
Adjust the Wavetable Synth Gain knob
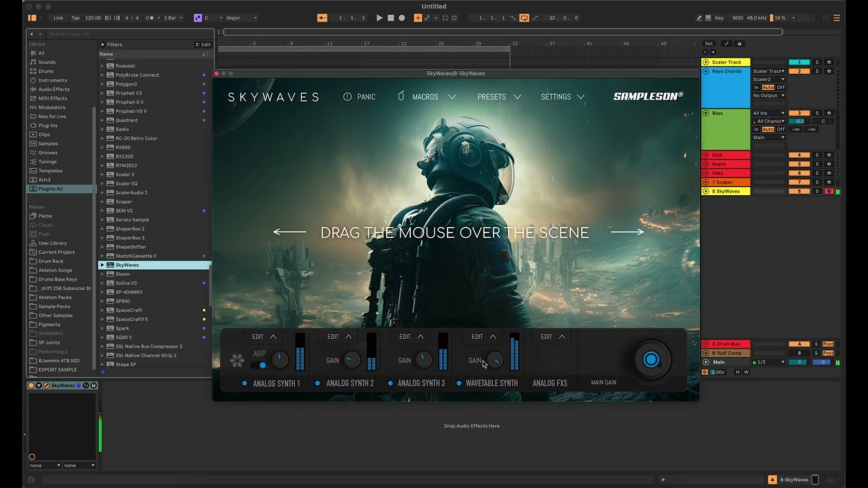point(495,360)
